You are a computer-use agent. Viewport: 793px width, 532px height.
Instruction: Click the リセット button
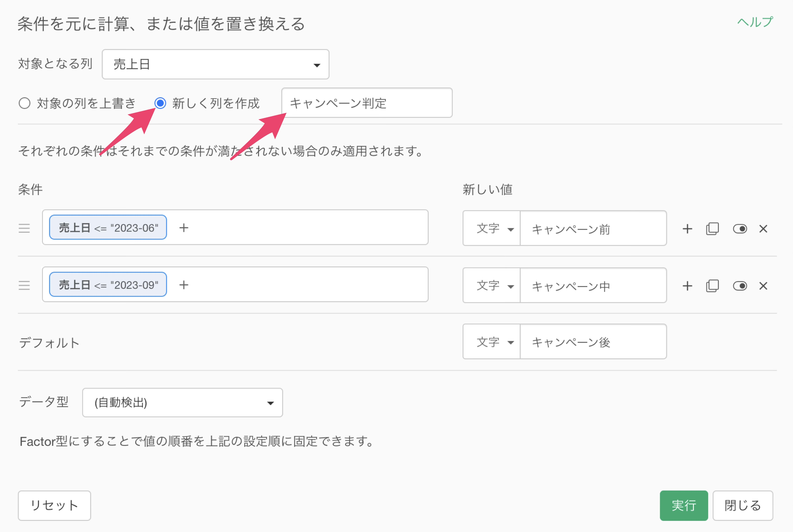pyautogui.click(x=54, y=505)
